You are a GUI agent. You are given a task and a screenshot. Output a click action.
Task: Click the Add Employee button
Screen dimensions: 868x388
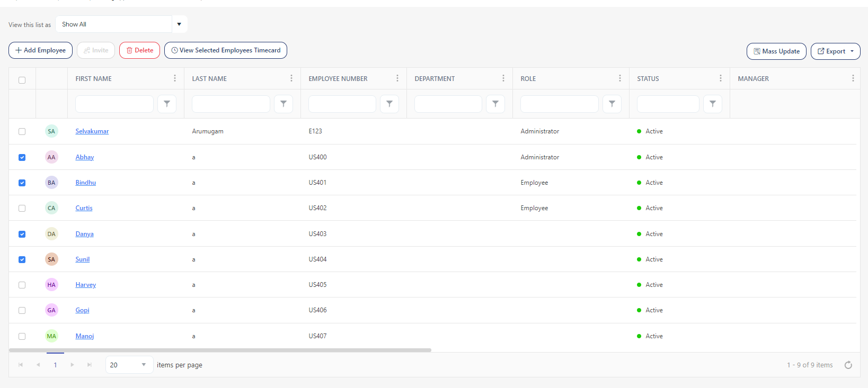point(41,50)
